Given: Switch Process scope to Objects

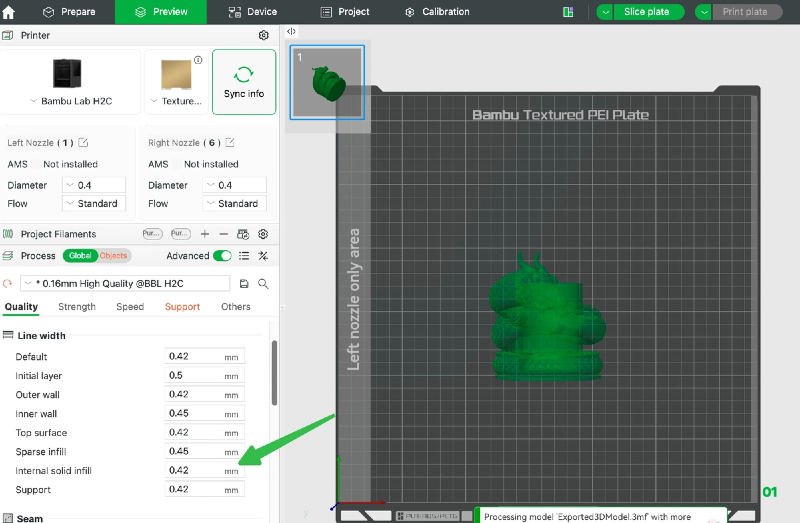Looking at the screenshot, I should [x=113, y=256].
